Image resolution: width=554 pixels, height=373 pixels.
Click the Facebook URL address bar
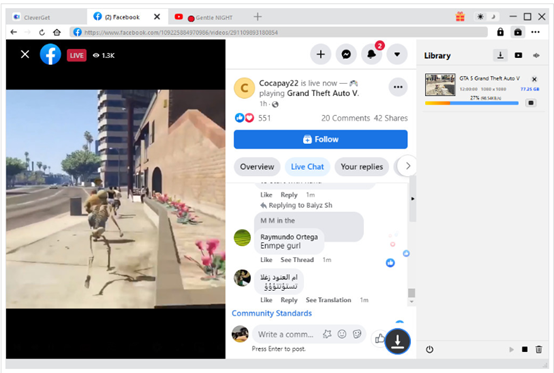pyautogui.click(x=279, y=32)
